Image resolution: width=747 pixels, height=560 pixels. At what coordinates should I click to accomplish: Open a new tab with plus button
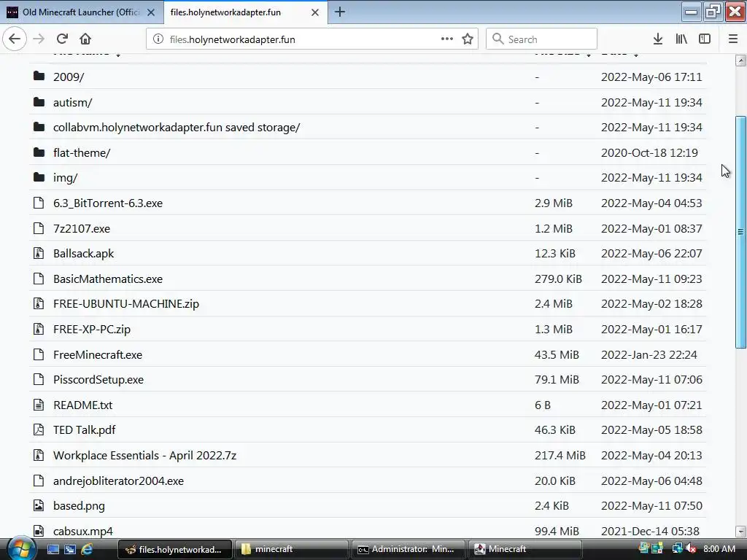[340, 12]
